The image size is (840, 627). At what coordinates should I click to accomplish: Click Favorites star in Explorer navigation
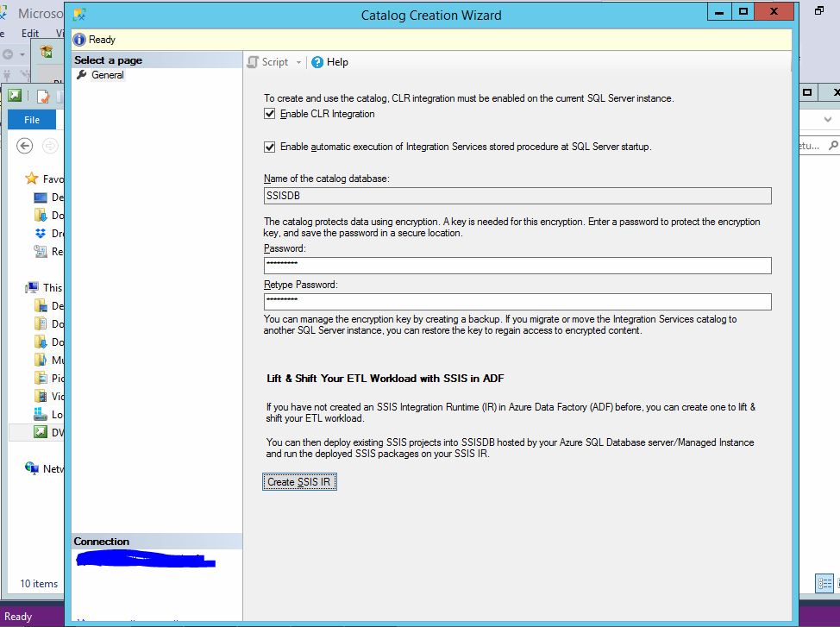click(x=32, y=179)
